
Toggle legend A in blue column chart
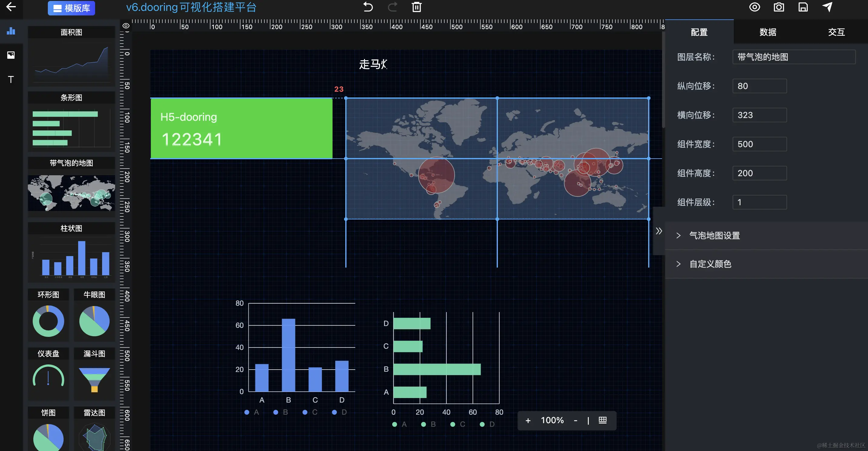tap(252, 412)
